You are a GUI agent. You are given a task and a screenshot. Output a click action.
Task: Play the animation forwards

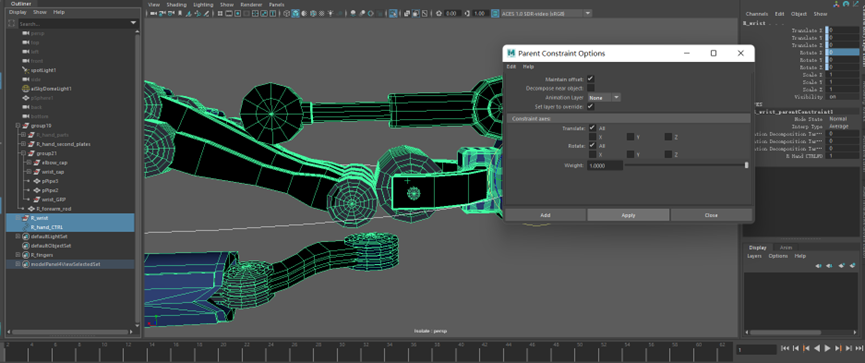827,348
